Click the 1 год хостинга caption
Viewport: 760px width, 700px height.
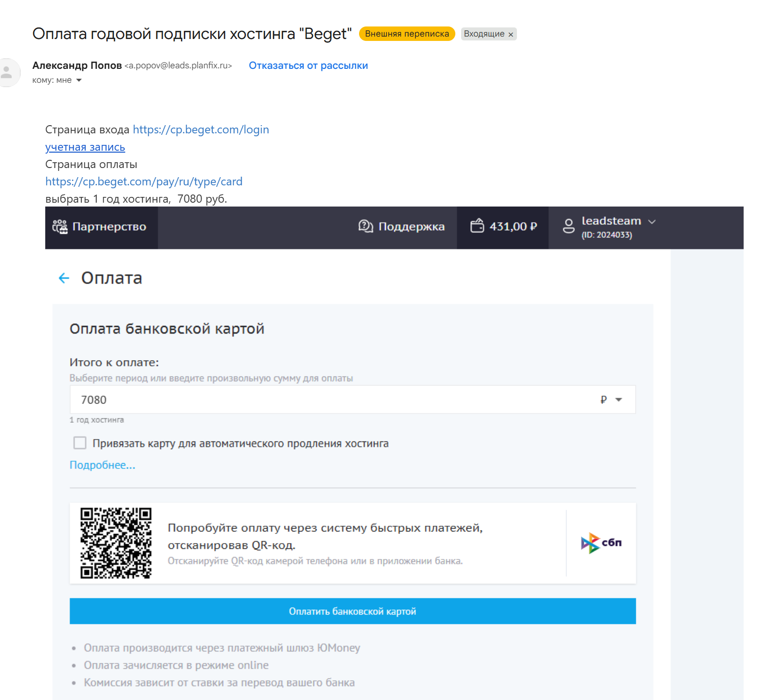point(97,420)
